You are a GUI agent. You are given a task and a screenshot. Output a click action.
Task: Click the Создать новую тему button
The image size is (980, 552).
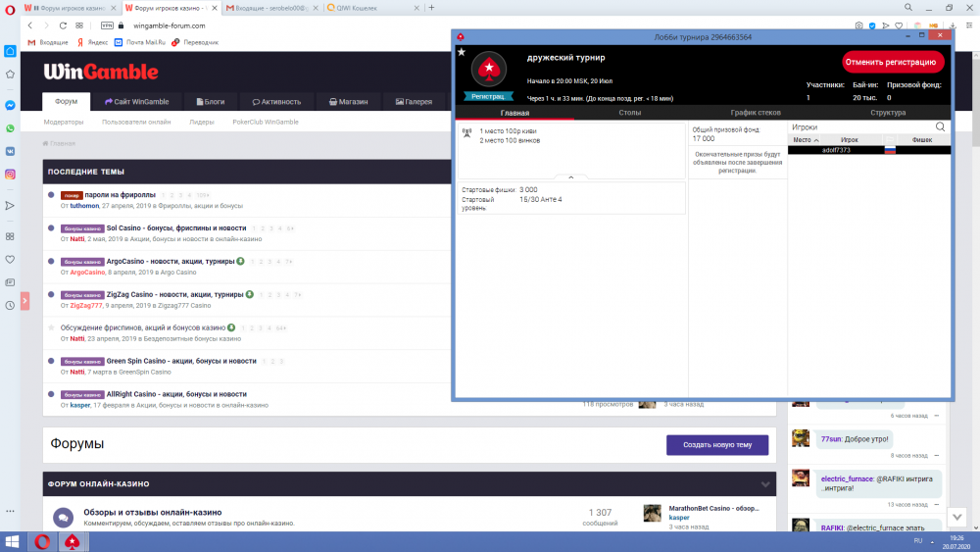click(717, 445)
